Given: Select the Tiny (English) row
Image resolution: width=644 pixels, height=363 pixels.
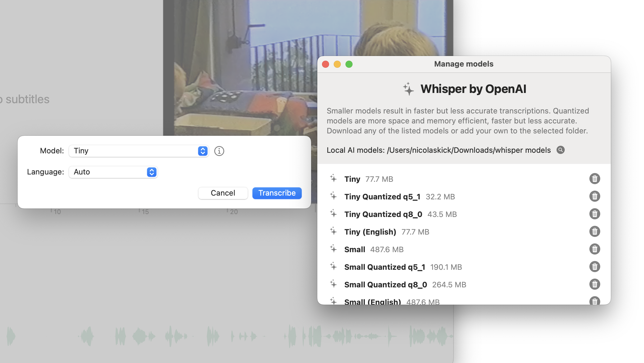Looking at the screenshot, I should point(464,232).
